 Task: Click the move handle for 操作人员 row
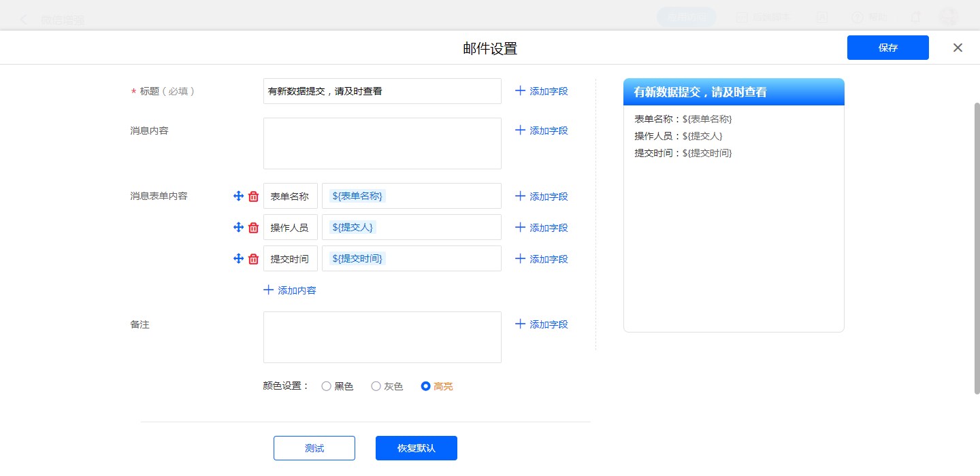pyautogui.click(x=238, y=227)
